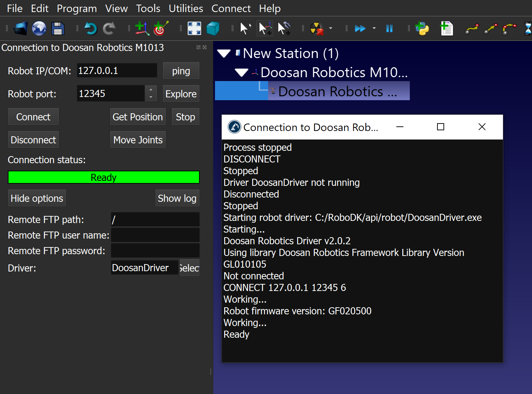532x394 pixels.
Task: Open the fast simulation speed dropdown arrow
Action: [374, 28]
